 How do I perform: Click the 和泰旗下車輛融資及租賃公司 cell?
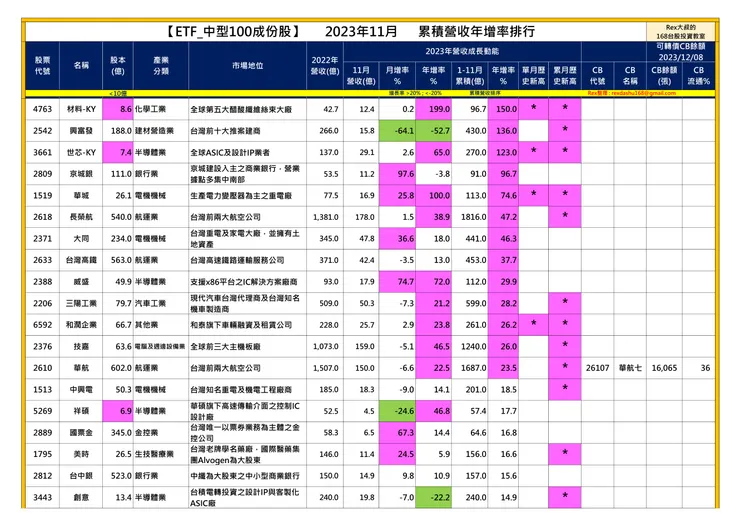tap(247, 325)
